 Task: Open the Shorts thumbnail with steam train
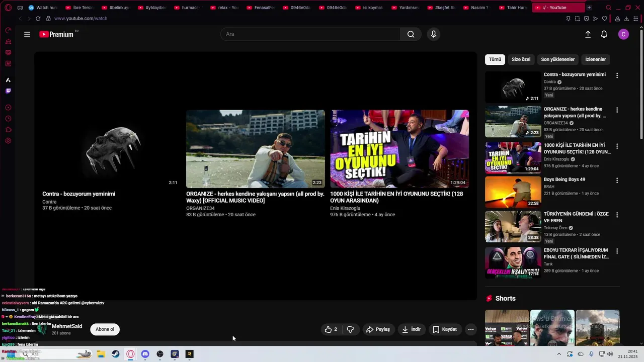click(x=598, y=328)
